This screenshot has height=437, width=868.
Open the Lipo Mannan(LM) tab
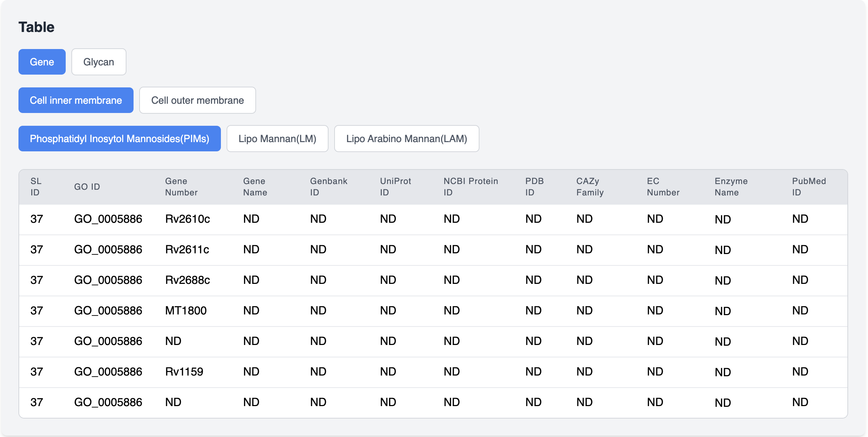coord(277,139)
